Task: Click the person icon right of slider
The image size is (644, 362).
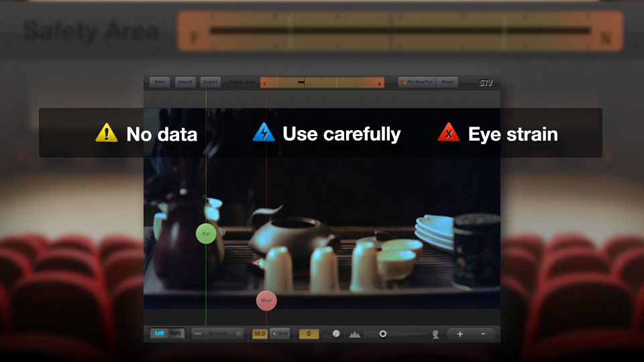Action: 435,334
